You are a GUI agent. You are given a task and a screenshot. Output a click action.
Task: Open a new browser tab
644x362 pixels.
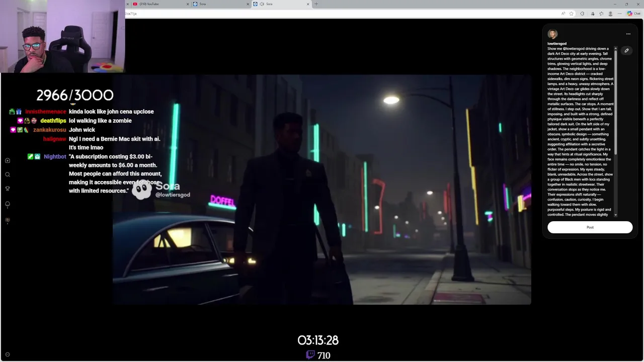click(316, 4)
